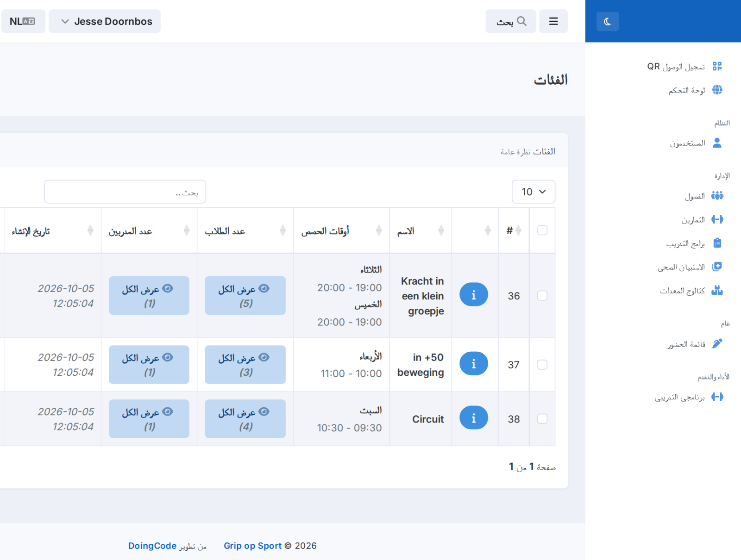Click the clipboard icon beside برامج التدريب
741x560 pixels.
(717, 243)
